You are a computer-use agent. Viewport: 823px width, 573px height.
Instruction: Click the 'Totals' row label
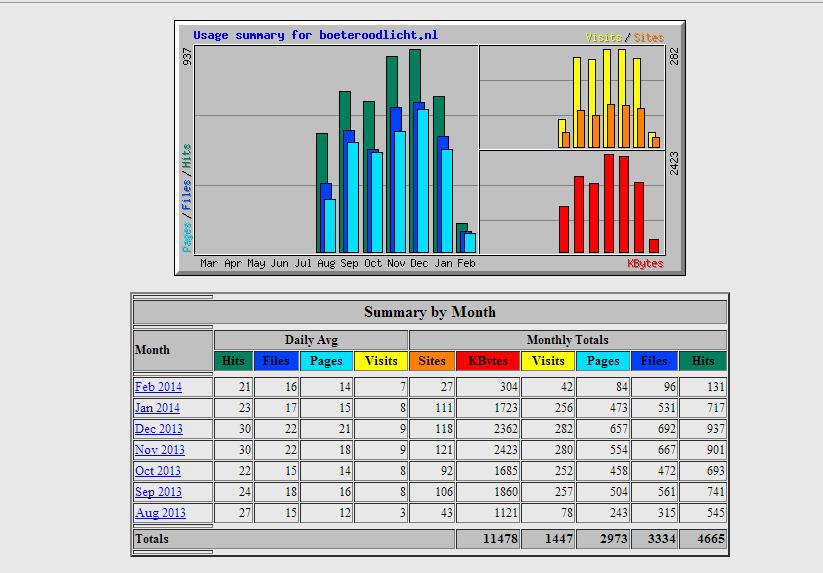click(x=152, y=539)
